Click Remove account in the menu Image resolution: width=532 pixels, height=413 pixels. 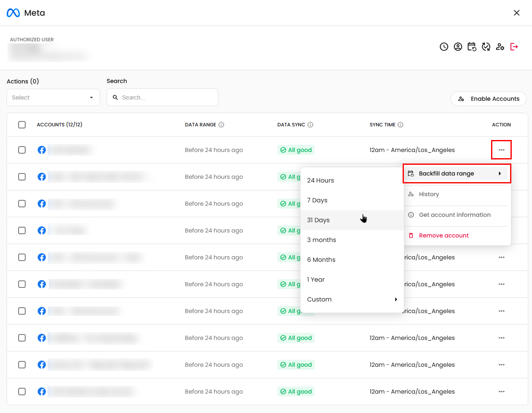(444, 235)
